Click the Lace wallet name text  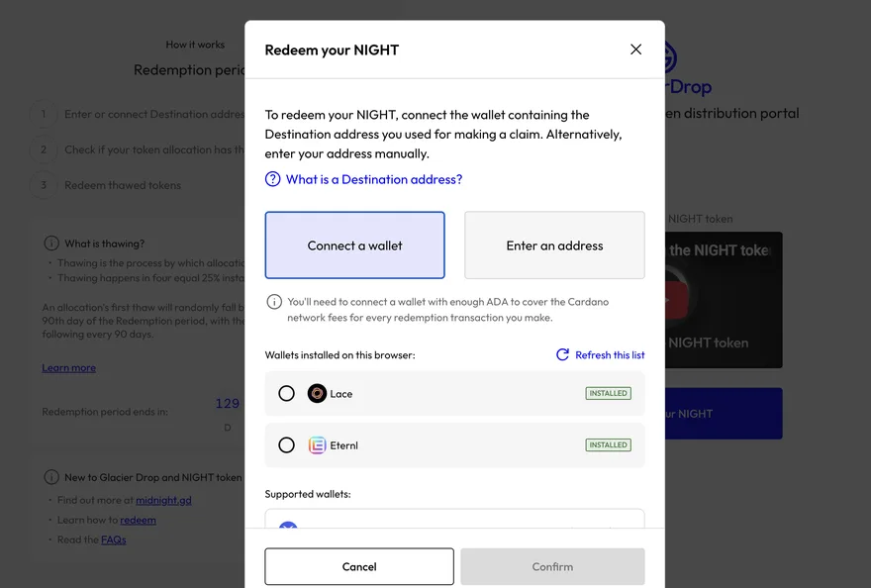tap(341, 394)
